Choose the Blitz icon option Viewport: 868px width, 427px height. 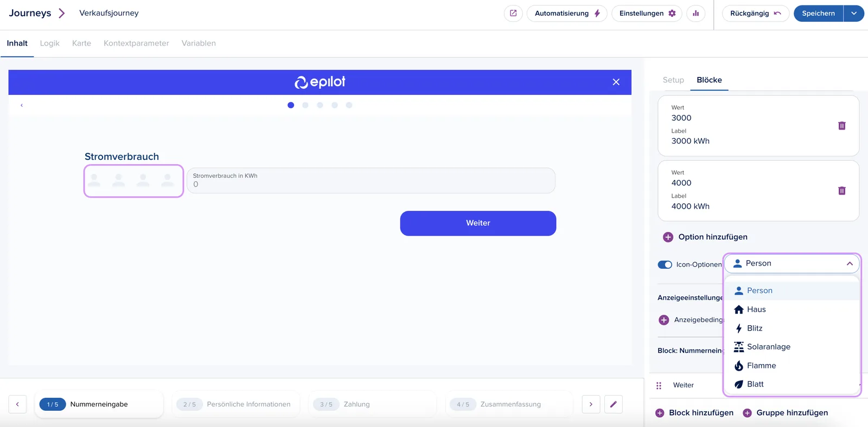pos(792,328)
